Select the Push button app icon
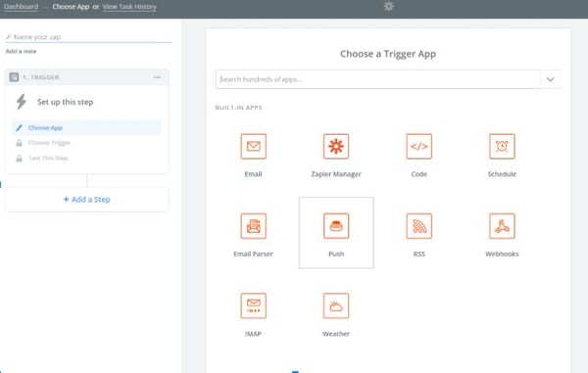588x373 pixels. pyautogui.click(x=336, y=226)
